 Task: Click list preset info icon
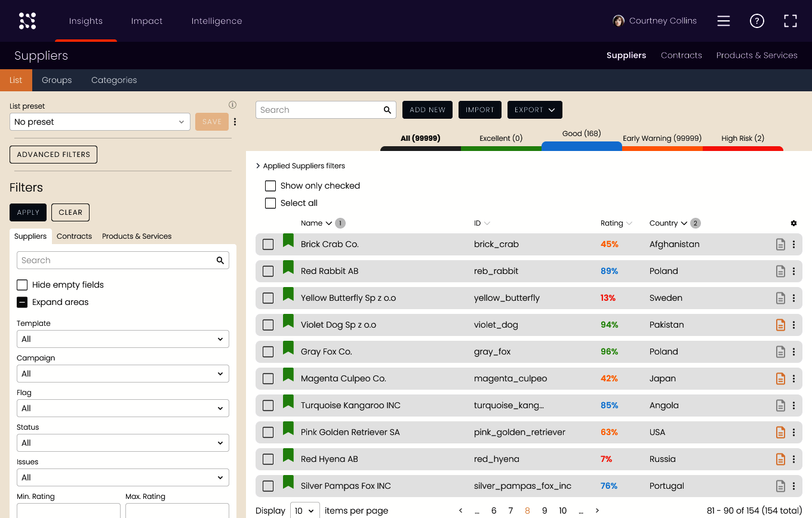tap(233, 105)
